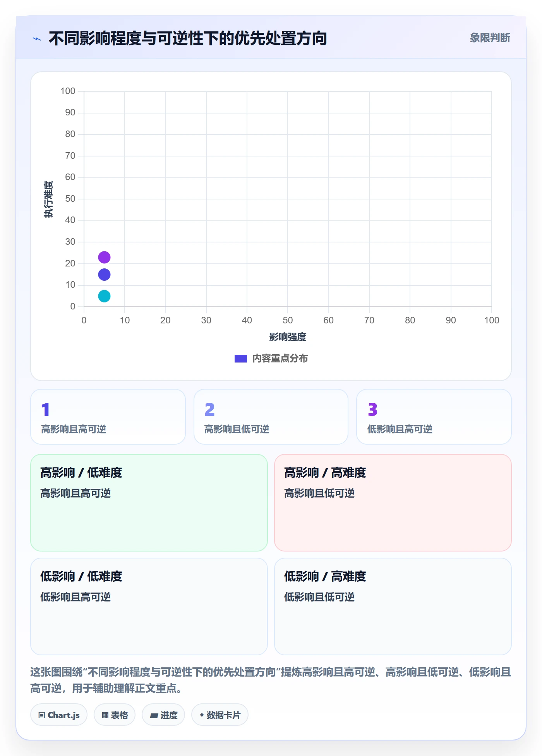
Task: Click the x-axis tick label 50
Action: tap(288, 320)
